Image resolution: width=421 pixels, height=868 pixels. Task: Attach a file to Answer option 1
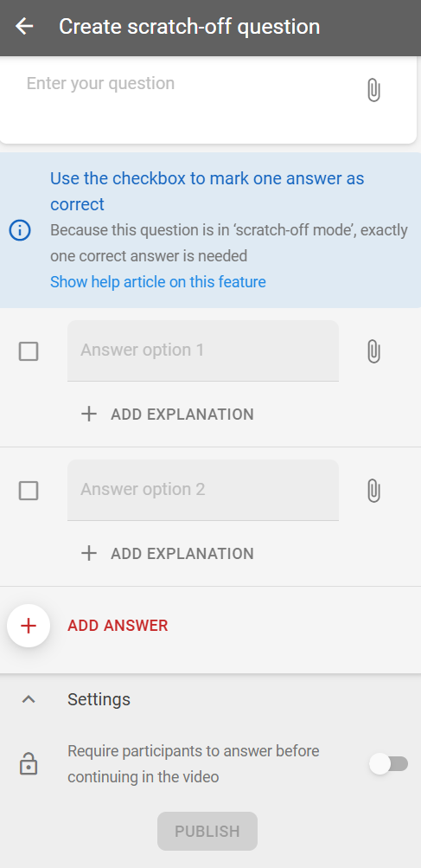coord(374,351)
